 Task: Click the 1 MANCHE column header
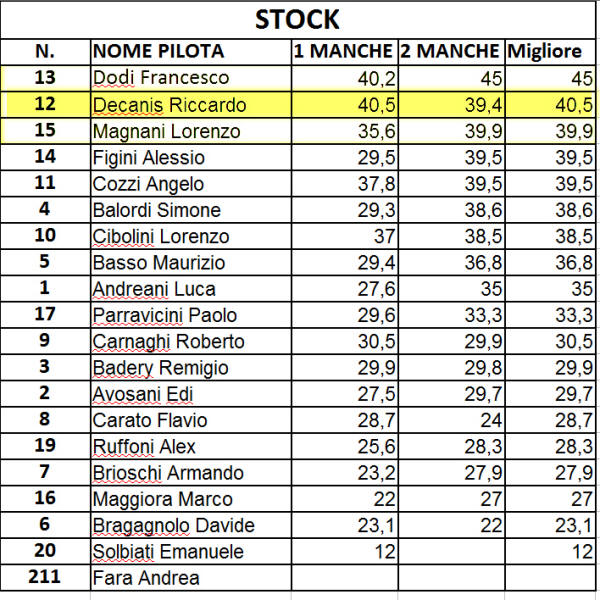(x=344, y=52)
